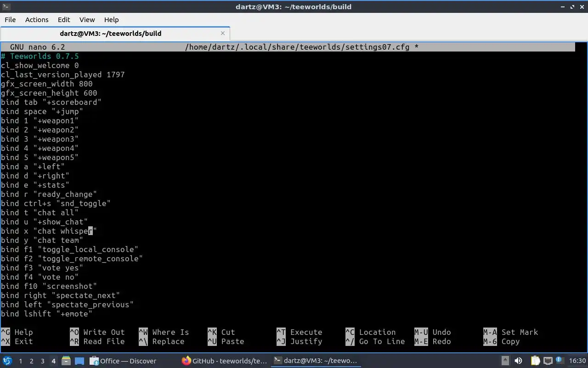Open the View menu

[x=87, y=20]
